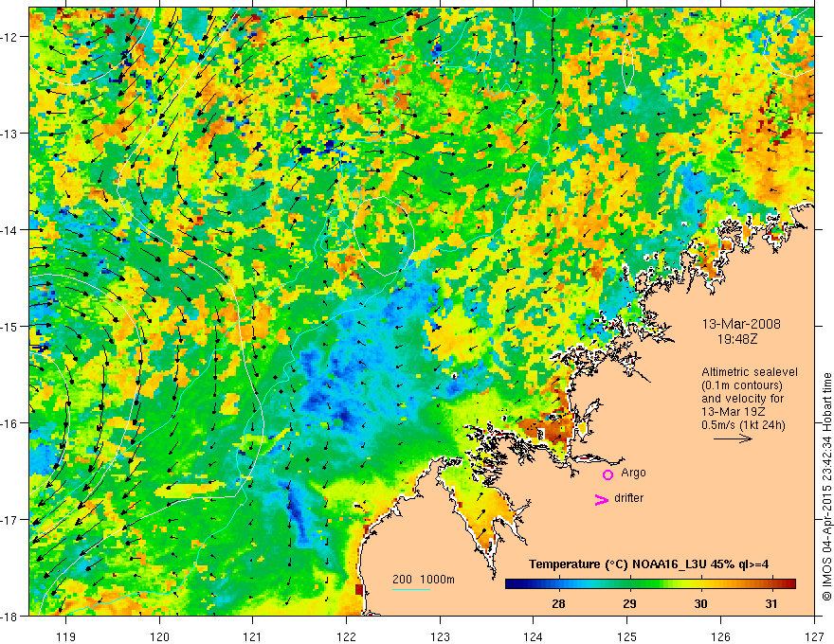Click the 28 value on temperature scale
The width and height of the screenshot is (834, 644).
(558, 603)
